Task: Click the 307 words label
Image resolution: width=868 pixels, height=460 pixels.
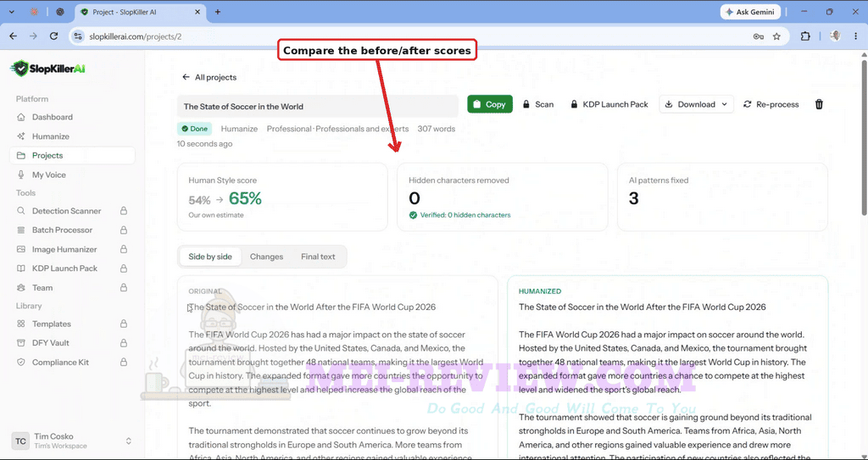Action: pyautogui.click(x=437, y=129)
